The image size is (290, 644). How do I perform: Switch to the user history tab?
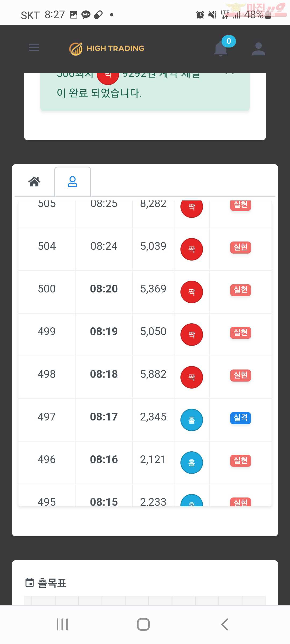(73, 182)
